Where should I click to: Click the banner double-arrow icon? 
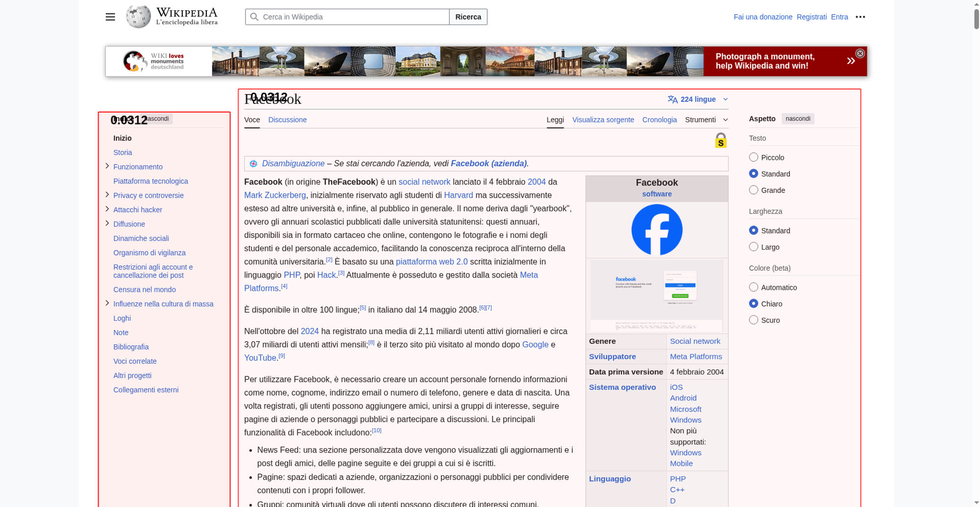[851, 61]
